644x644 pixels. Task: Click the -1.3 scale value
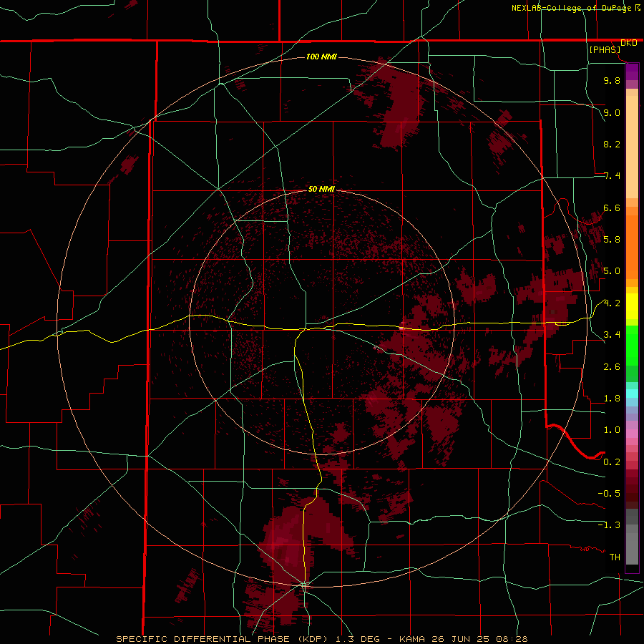(x=609, y=525)
